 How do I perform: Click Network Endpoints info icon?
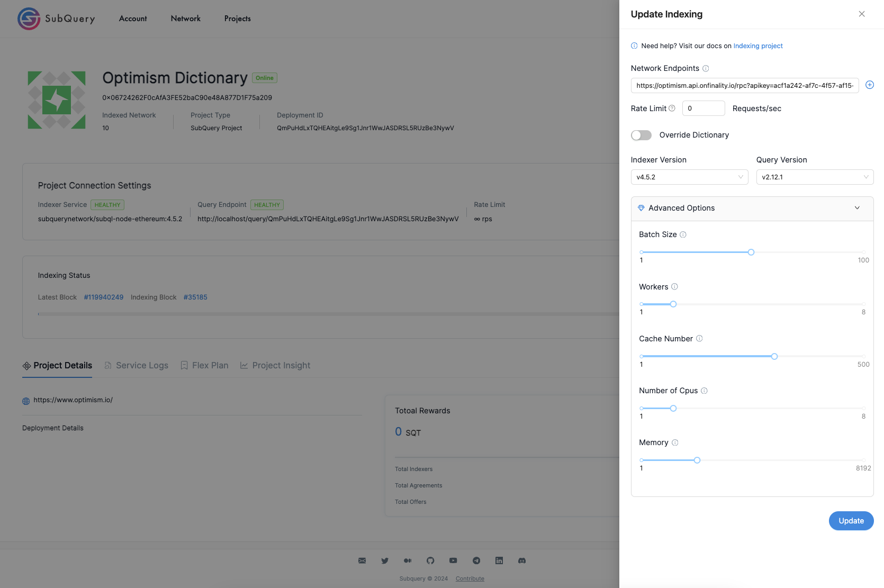click(x=706, y=68)
